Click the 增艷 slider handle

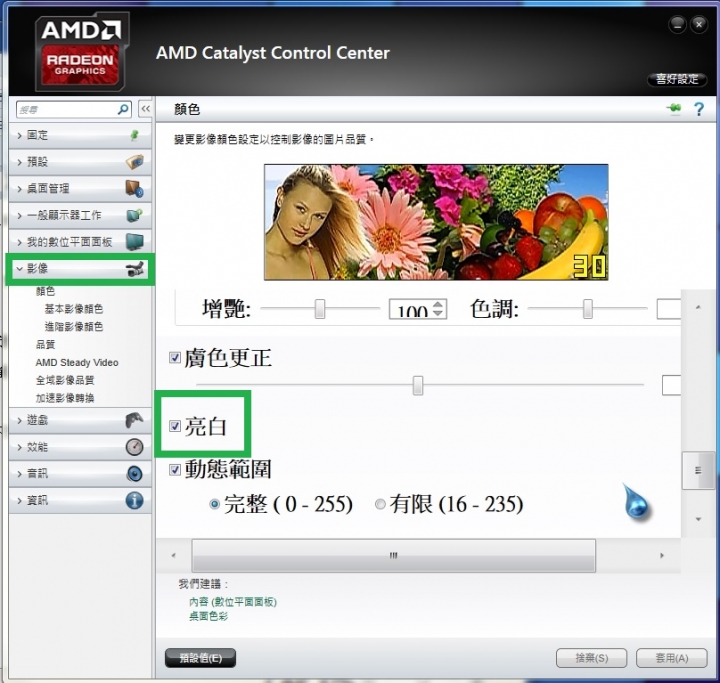click(320, 309)
